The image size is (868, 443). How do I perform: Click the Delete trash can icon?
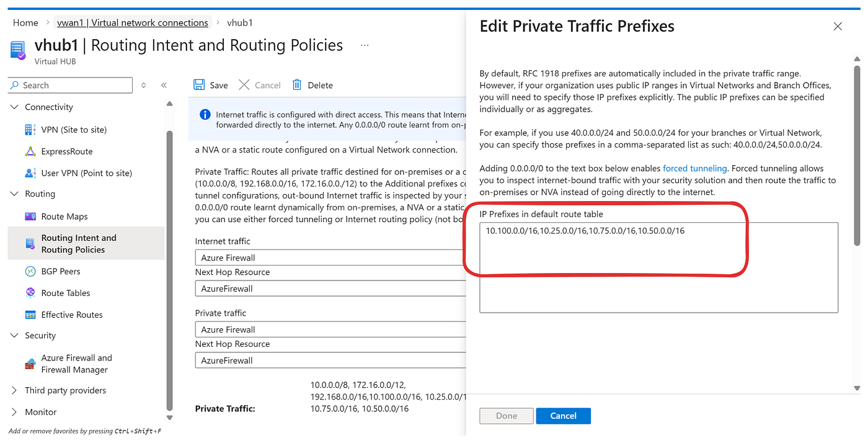tap(298, 85)
